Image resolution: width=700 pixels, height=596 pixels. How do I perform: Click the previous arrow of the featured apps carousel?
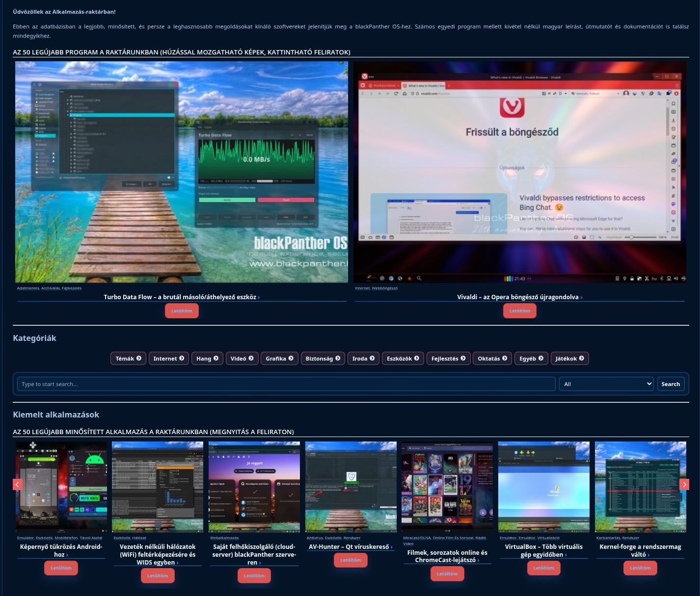[18, 485]
